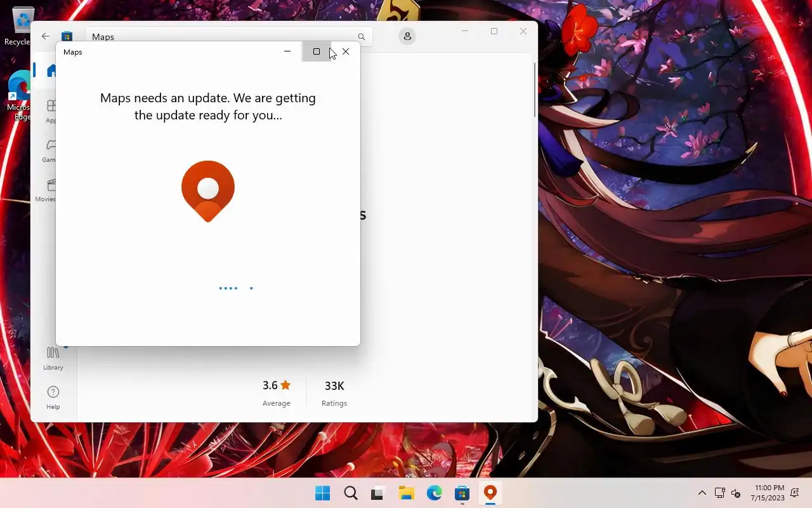Close the Microsoft Store window
The image size is (812, 508).
(x=523, y=31)
